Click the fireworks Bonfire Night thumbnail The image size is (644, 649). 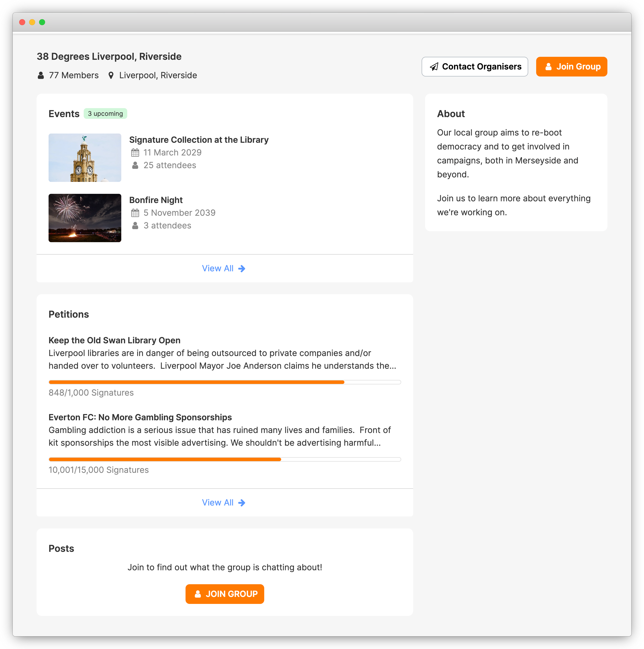coord(85,218)
